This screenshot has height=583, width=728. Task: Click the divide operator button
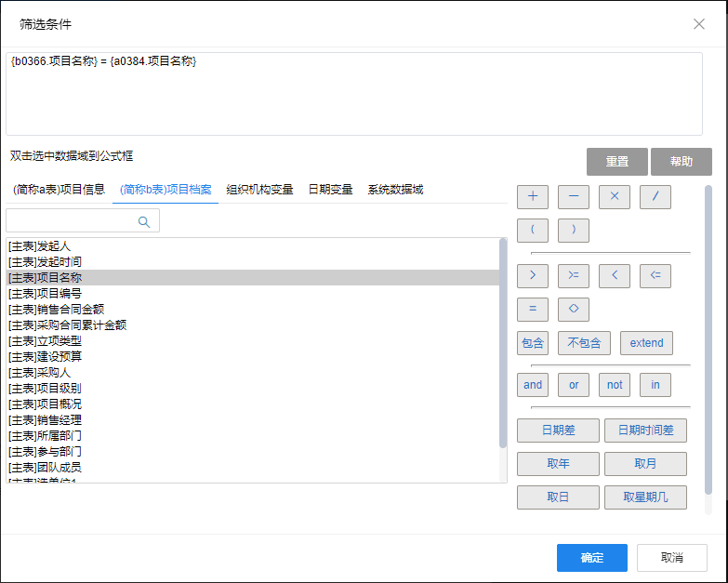tap(655, 197)
